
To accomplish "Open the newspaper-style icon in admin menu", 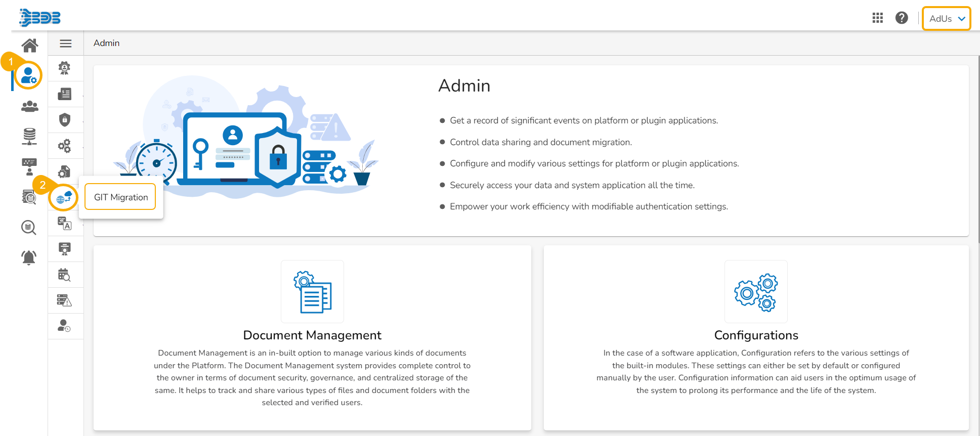I will pos(65,94).
